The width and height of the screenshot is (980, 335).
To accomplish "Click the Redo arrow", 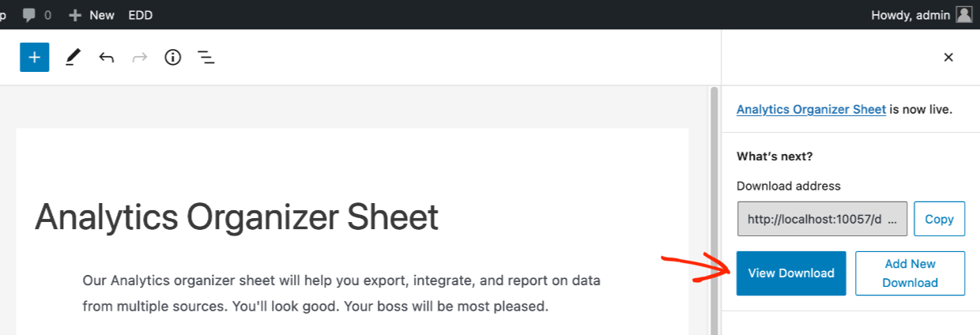I will pos(140,57).
